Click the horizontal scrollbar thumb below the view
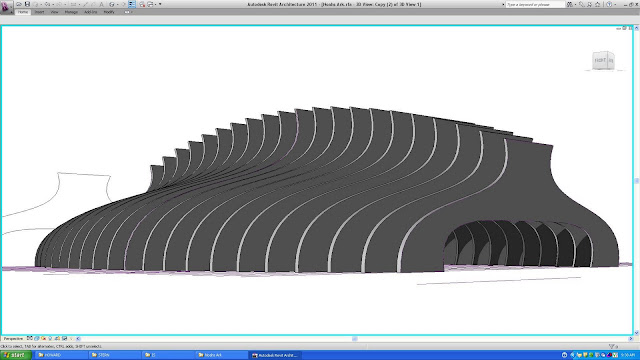Screen dimensions: 640x360 (355, 338)
